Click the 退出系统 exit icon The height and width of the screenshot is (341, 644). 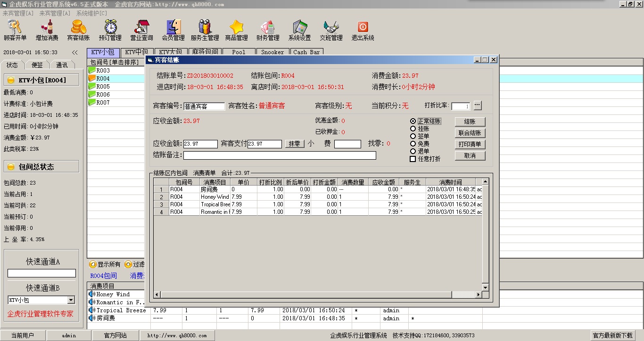point(363,30)
